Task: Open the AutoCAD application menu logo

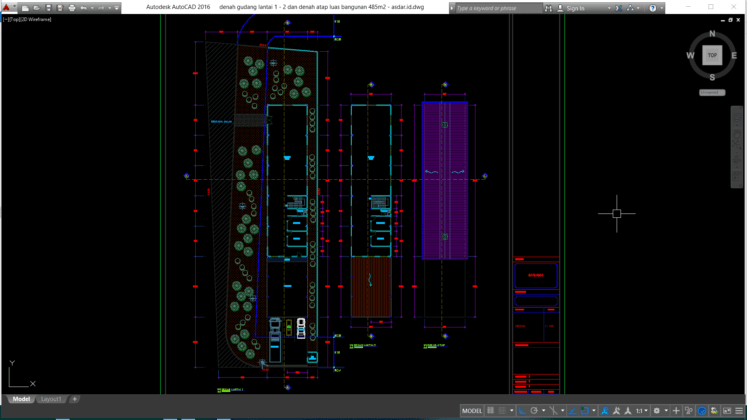Action: tap(6, 7)
